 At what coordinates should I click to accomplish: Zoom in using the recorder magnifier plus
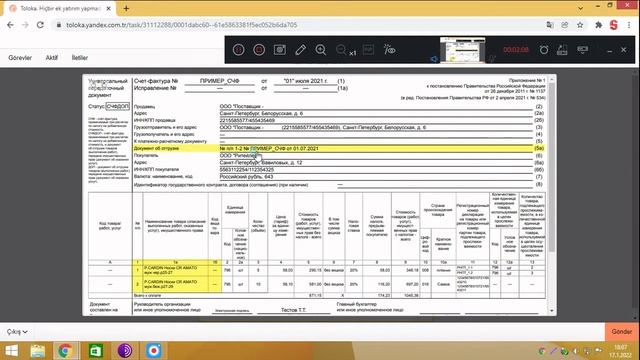coord(321,50)
